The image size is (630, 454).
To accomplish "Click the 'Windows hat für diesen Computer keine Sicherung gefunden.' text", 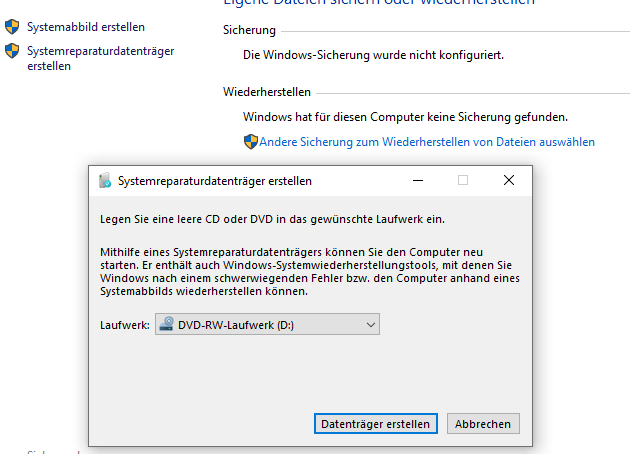I will point(405,117).
